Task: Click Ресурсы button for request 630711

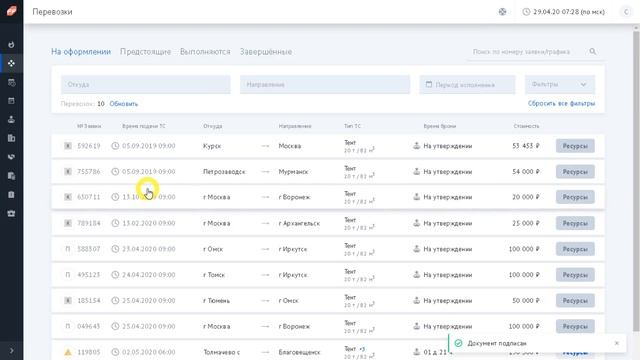Action: pyautogui.click(x=575, y=197)
